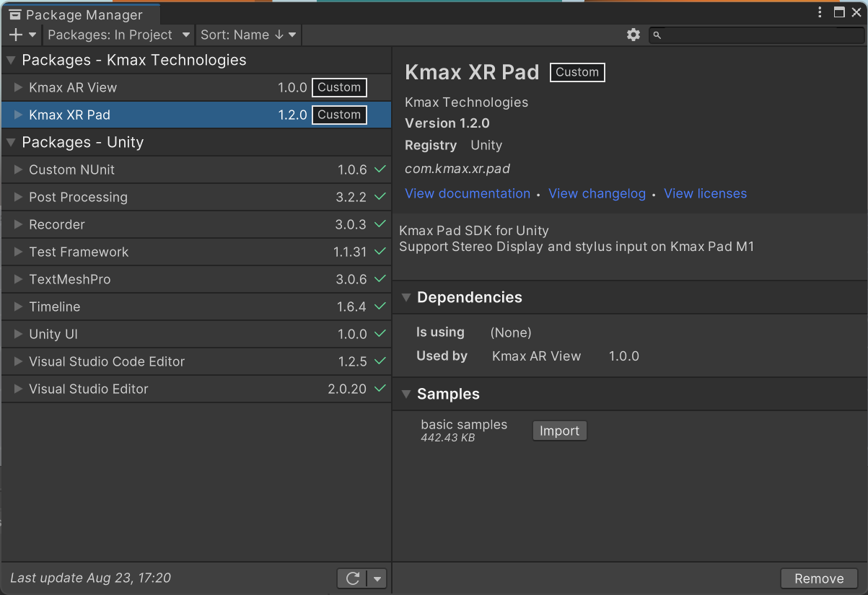The width and height of the screenshot is (868, 595).
Task: Select the Kmax XR Pad package row
Action: [x=196, y=115]
